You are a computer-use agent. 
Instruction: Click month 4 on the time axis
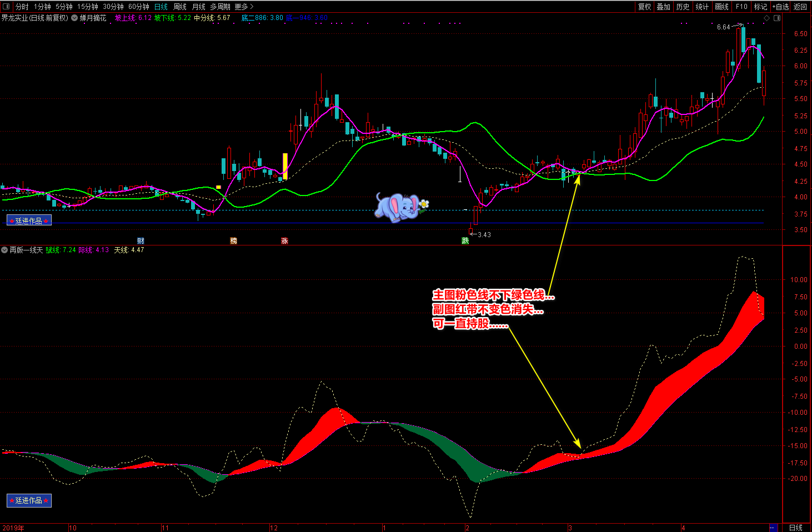pyautogui.click(x=684, y=528)
